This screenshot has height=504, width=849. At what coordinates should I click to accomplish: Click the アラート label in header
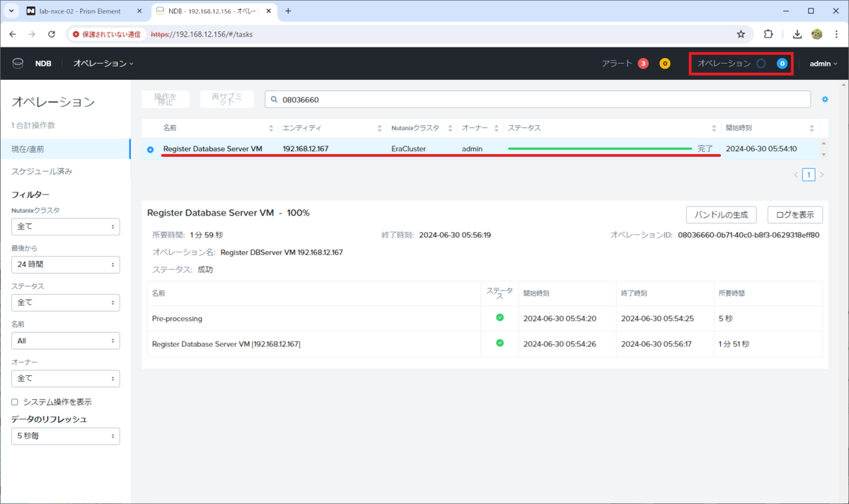pyautogui.click(x=617, y=64)
